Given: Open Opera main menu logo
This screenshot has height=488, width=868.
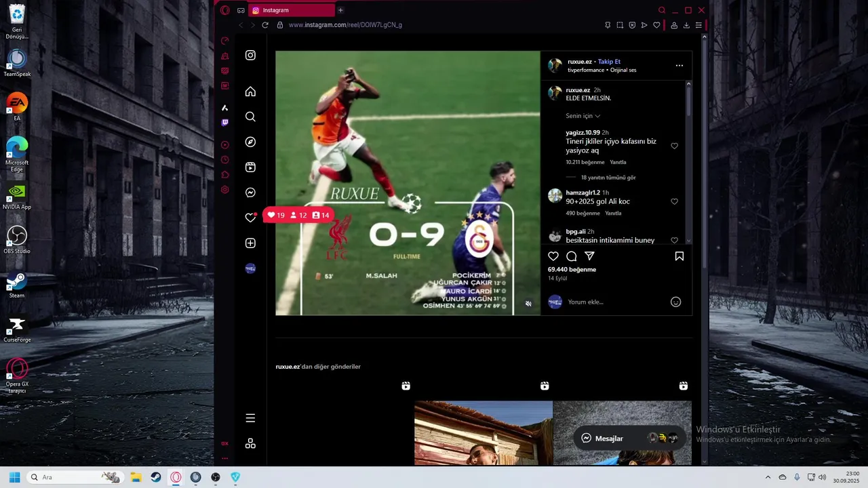Looking at the screenshot, I should click(x=225, y=10).
